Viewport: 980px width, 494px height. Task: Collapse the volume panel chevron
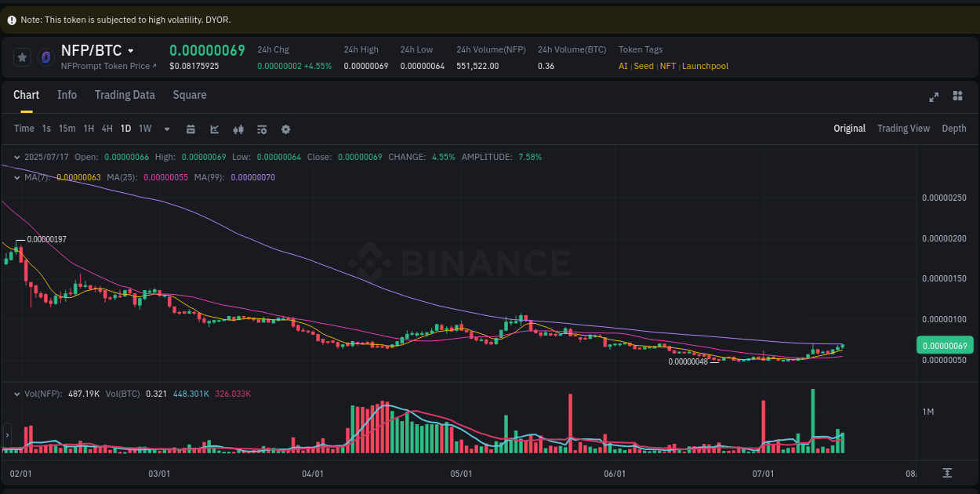(16, 393)
